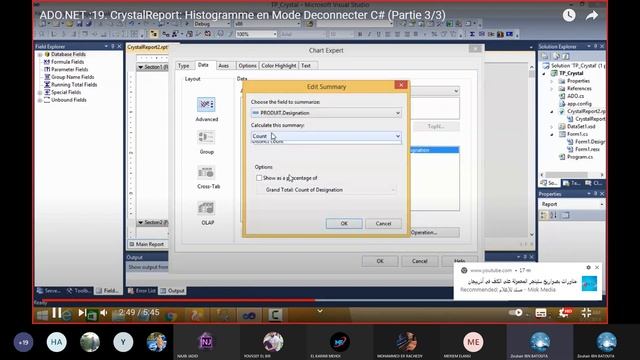Select Advanced layout icon
The height and width of the screenshot is (360, 640).
[x=206, y=104]
